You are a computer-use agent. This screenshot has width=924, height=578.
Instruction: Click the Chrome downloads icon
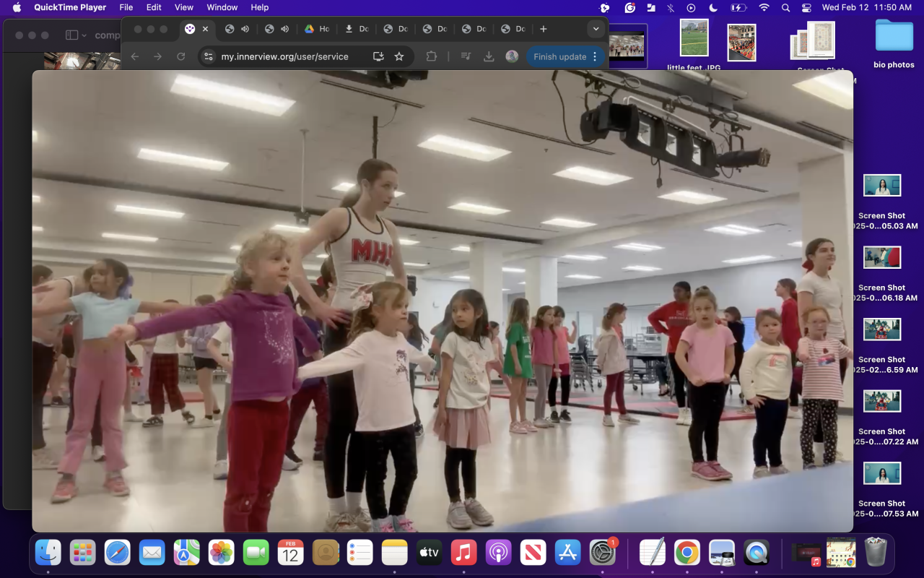pyautogui.click(x=489, y=56)
